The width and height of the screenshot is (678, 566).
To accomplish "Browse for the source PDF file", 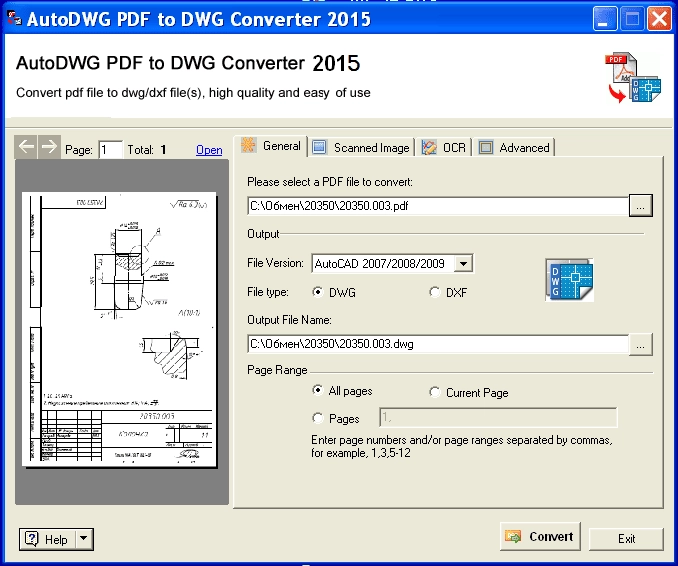I will [640, 206].
